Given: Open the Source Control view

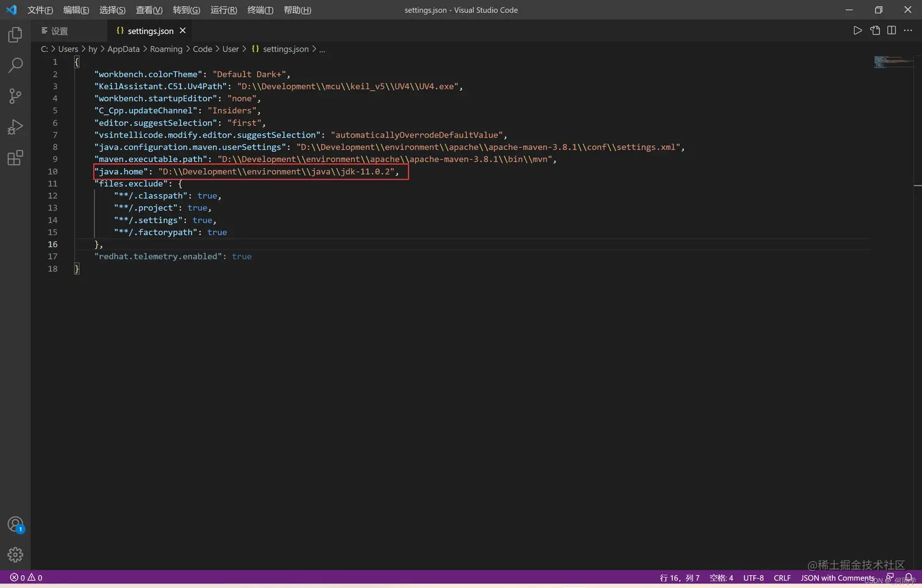Looking at the screenshot, I should coord(15,96).
